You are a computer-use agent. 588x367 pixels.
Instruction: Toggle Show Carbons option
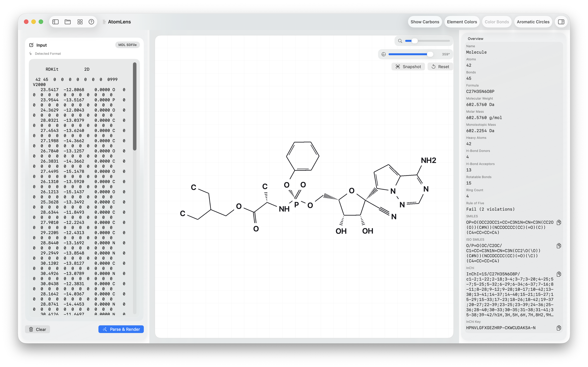(x=424, y=22)
